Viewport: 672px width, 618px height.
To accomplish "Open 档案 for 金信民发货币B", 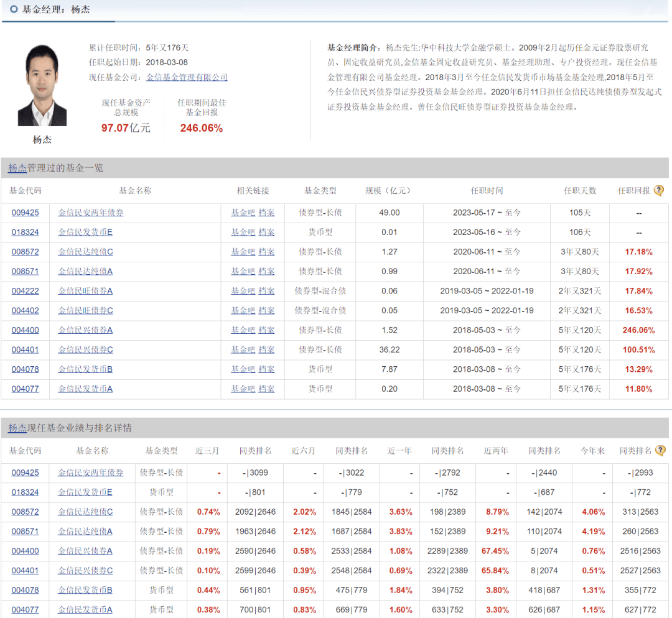I will (266, 369).
